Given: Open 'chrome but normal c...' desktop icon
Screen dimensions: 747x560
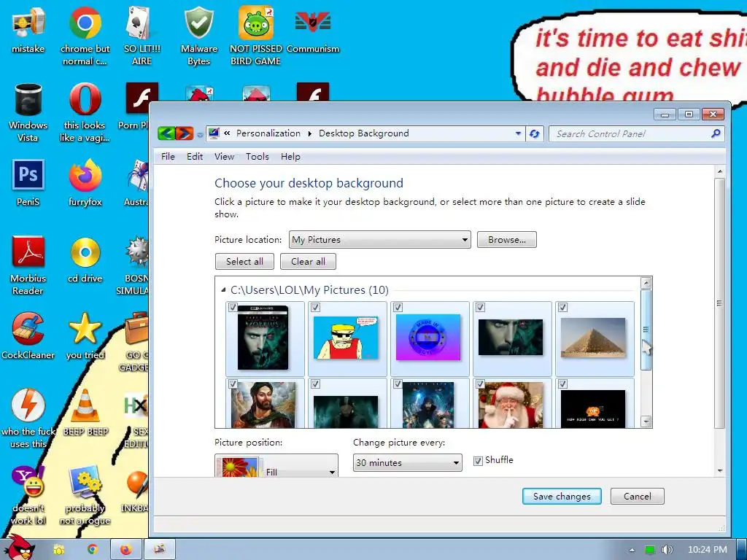Looking at the screenshot, I should click(x=85, y=36).
